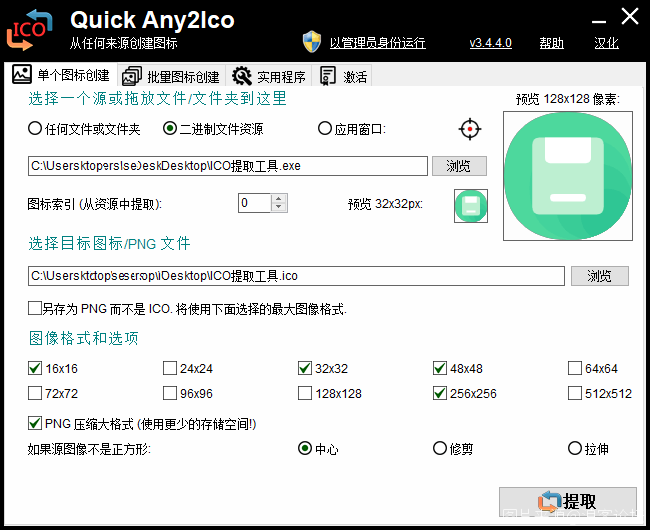
Task: Uncheck the PNG 压缩大格式 option
Action: (36, 424)
